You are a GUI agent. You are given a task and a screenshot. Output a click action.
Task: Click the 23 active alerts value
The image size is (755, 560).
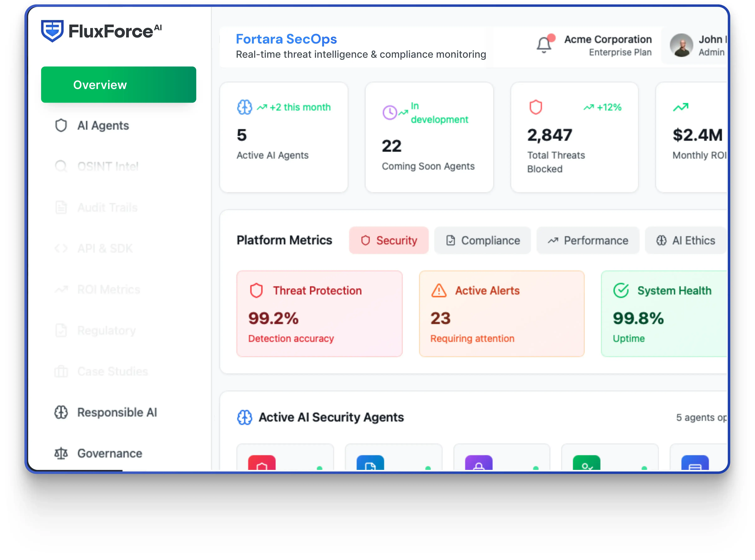(x=440, y=318)
